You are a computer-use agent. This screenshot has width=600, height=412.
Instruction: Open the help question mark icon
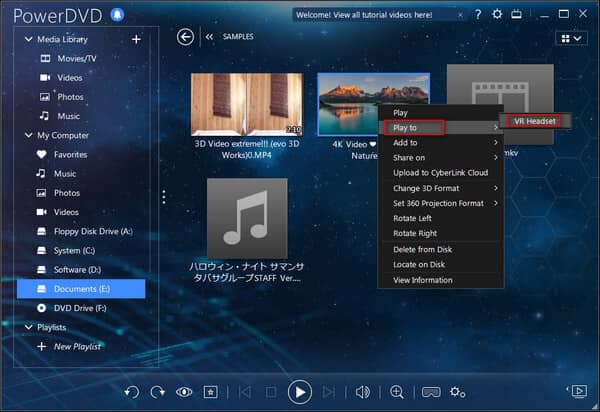(x=478, y=15)
